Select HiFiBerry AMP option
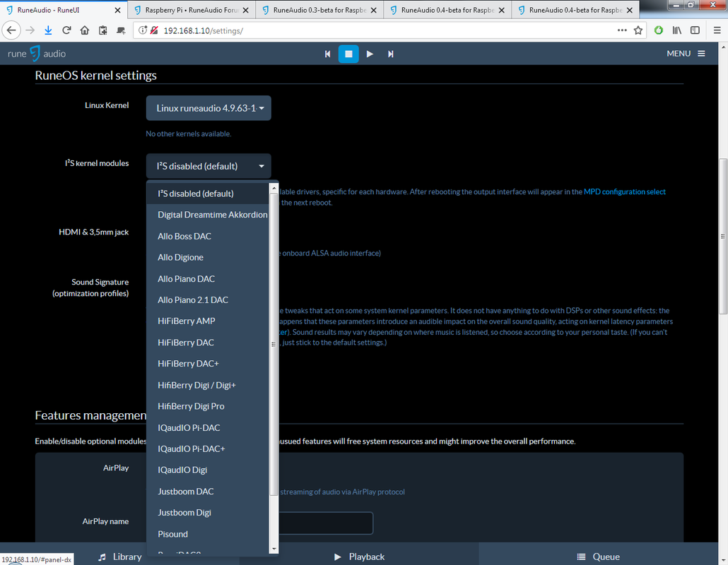 tap(208, 321)
